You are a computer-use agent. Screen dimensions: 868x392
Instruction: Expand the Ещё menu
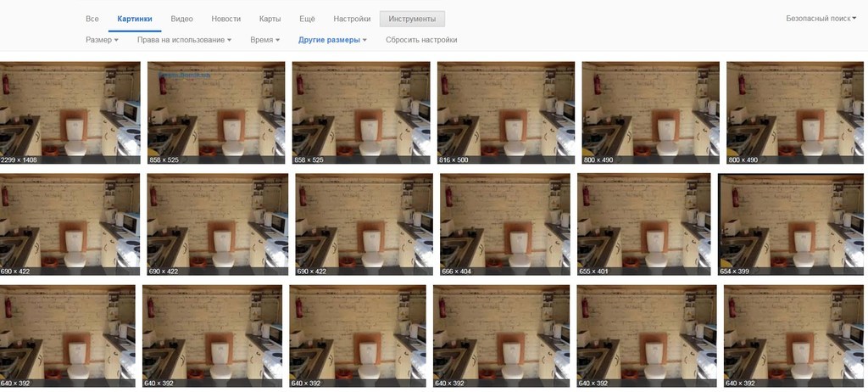coord(308,19)
